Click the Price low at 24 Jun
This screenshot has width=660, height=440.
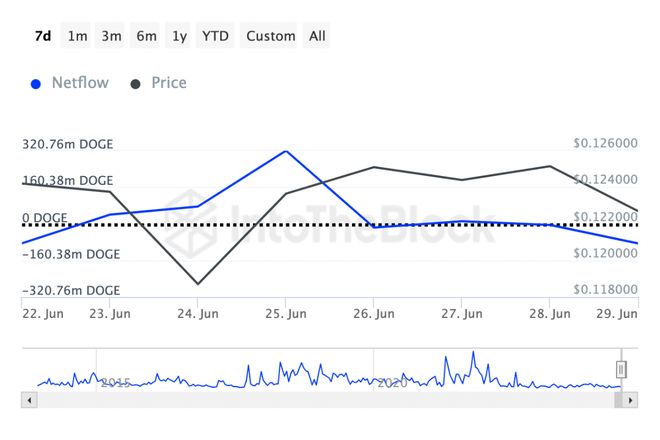coord(198,284)
